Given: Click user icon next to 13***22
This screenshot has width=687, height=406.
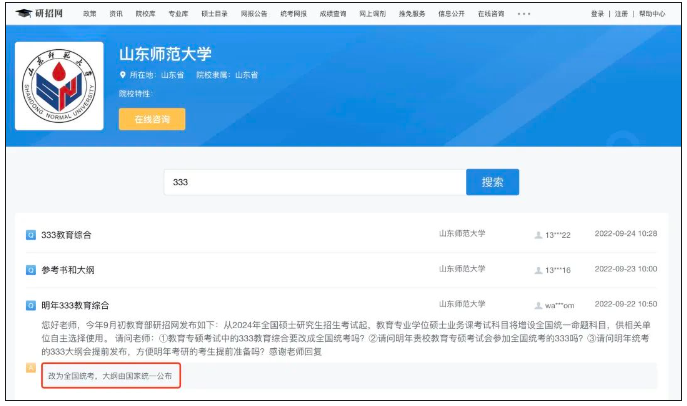Looking at the screenshot, I should click(x=538, y=235).
